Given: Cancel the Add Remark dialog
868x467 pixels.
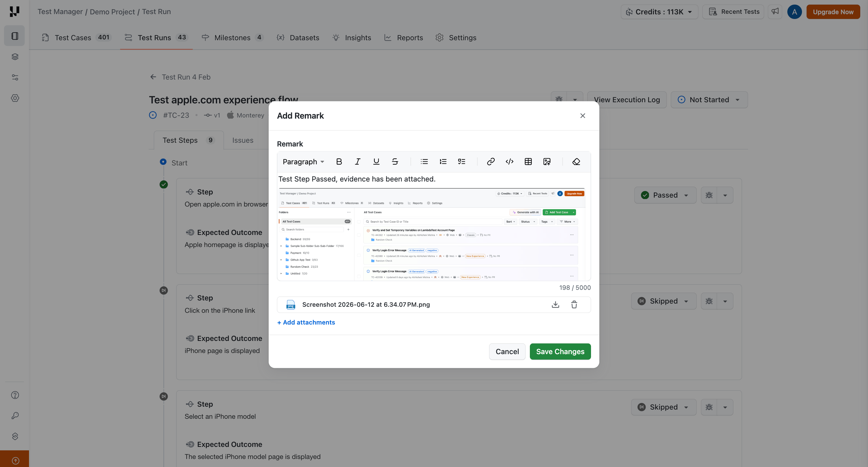Looking at the screenshot, I should click(507, 351).
